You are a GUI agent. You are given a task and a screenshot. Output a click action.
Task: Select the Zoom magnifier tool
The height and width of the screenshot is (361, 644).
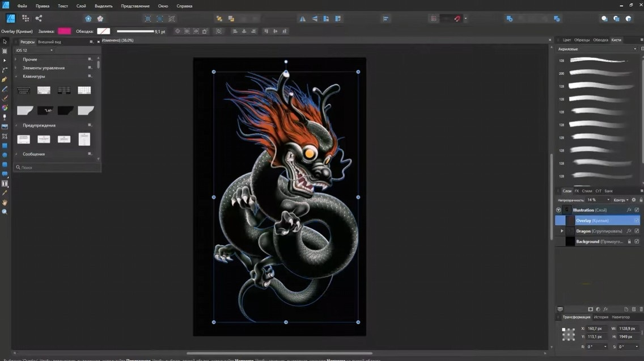tap(5, 212)
